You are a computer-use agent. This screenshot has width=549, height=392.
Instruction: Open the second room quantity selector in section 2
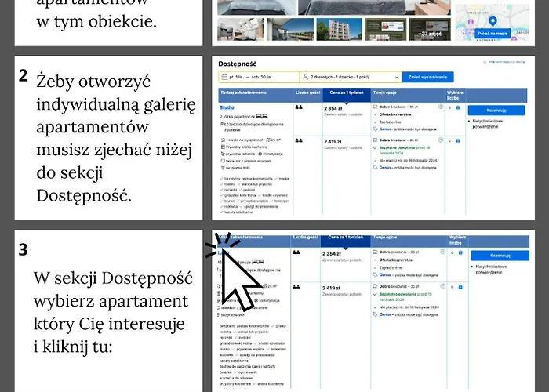tap(453, 142)
